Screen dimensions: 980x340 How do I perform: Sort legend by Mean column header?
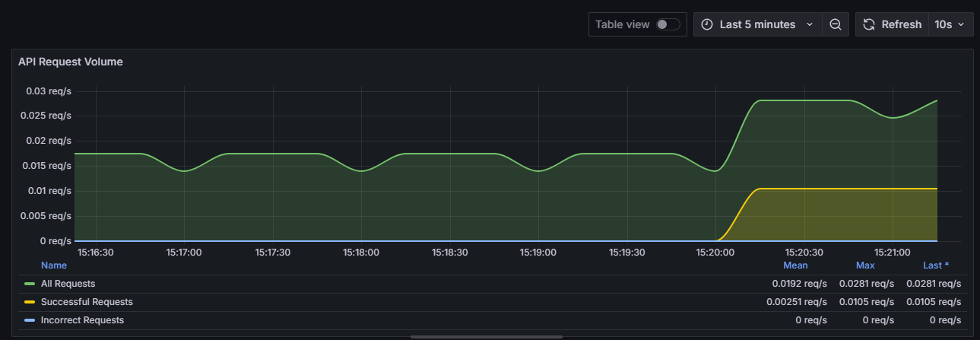click(795, 265)
